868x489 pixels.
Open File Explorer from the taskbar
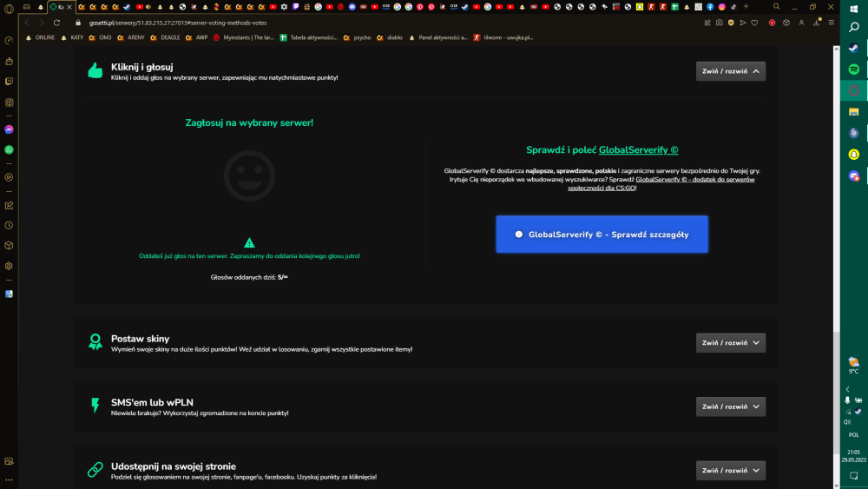[x=853, y=112]
